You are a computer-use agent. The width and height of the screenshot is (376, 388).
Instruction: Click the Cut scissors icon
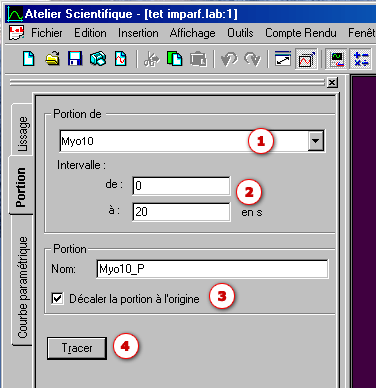point(152,59)
